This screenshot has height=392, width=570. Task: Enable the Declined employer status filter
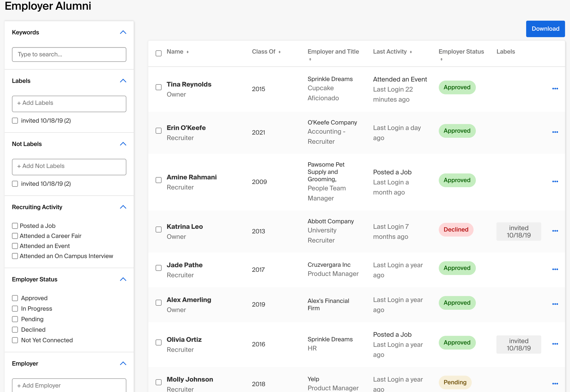tap(15, 330)
